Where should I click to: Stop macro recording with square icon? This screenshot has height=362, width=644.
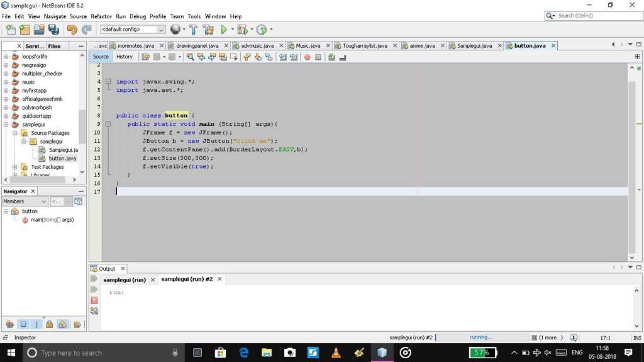tap(318, 57)
